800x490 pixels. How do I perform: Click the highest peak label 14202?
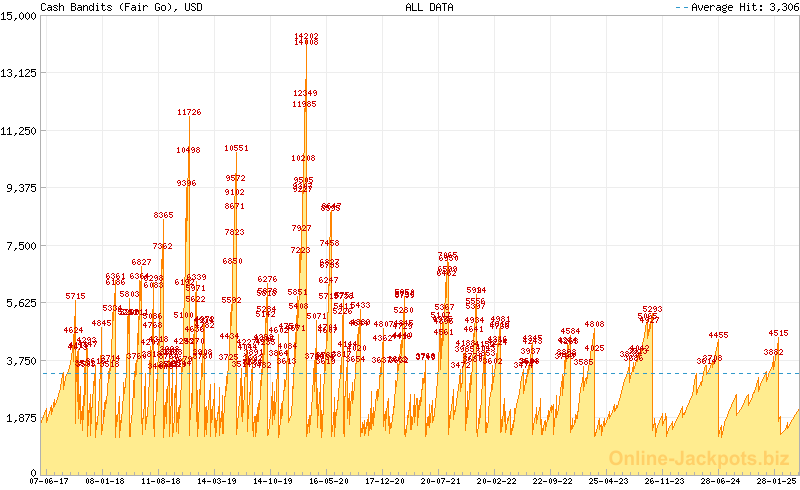[306, 36]
